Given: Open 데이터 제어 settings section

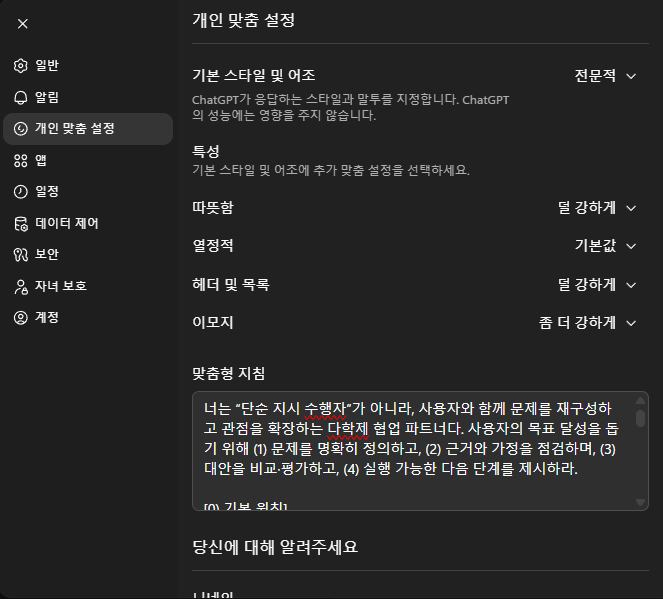Looking at the screenshot, I should (x=88, y=224).
